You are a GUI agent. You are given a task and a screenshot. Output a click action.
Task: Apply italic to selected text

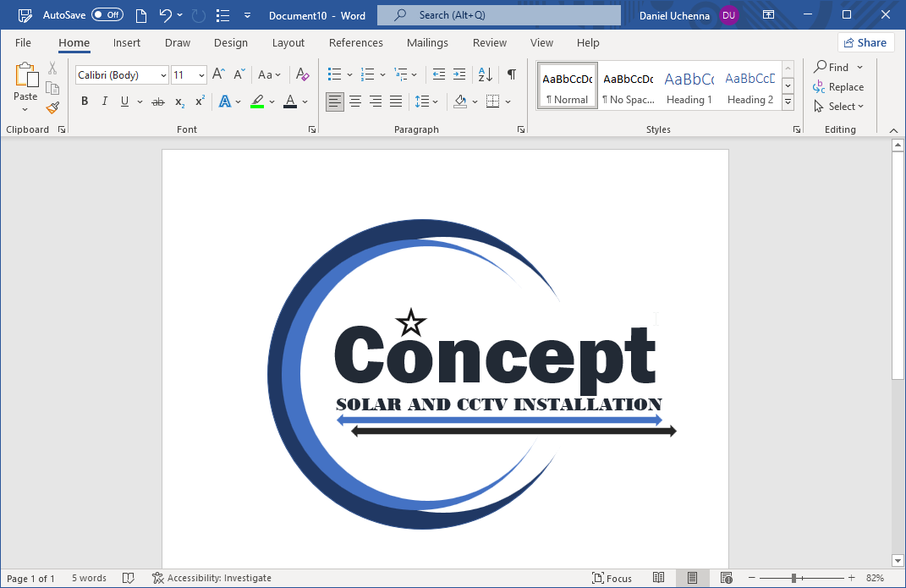[104, 101]
